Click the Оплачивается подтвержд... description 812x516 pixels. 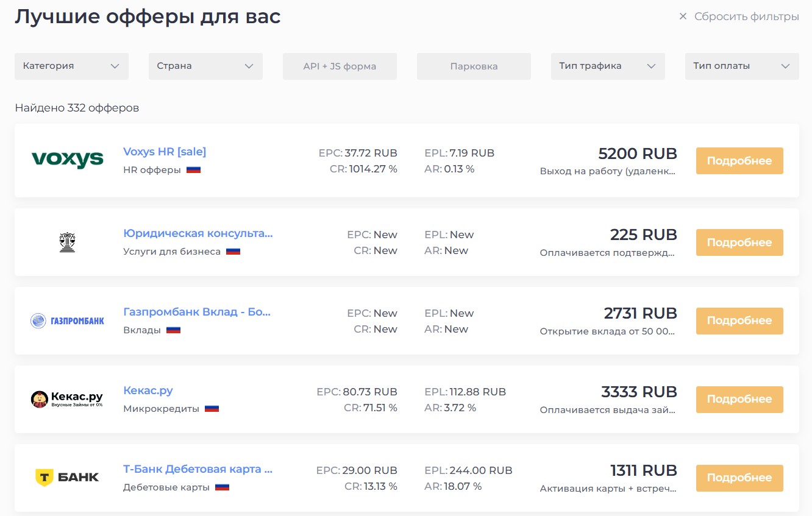[x=608, y=253]
